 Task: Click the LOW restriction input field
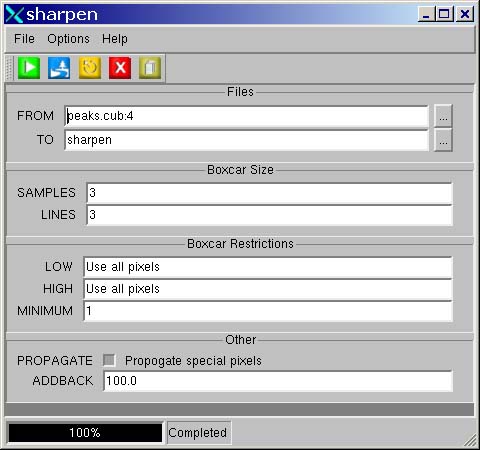268,267
